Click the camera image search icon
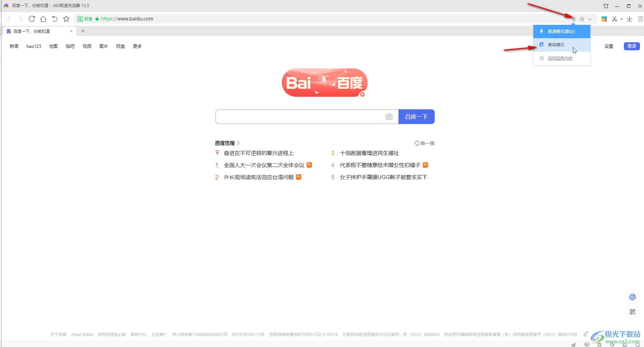Viewport: 644px width, 347px height. coord(389,117)
